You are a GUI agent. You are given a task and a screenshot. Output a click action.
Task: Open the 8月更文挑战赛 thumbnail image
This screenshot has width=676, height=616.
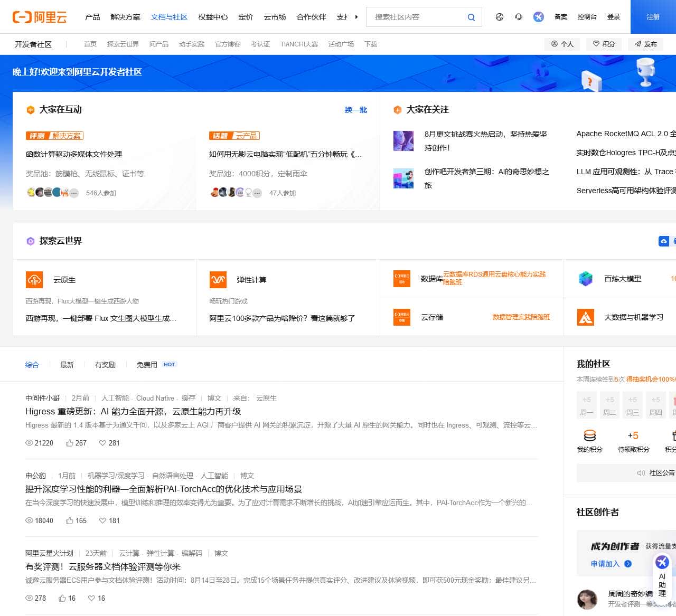(403, 141)
